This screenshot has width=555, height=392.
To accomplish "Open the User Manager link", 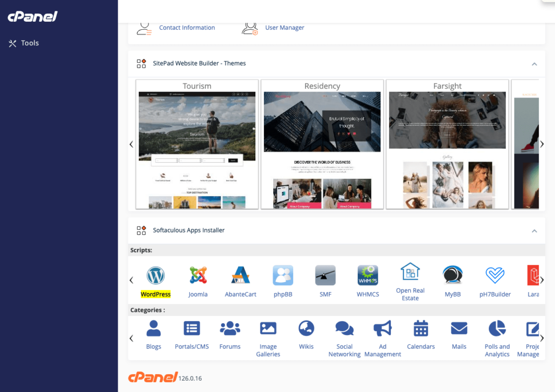I will (285, 28).
